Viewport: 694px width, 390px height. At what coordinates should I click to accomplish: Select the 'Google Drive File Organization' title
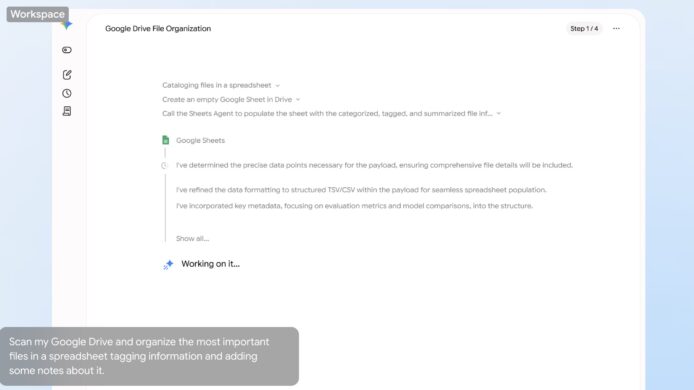(x=158, y=28)
